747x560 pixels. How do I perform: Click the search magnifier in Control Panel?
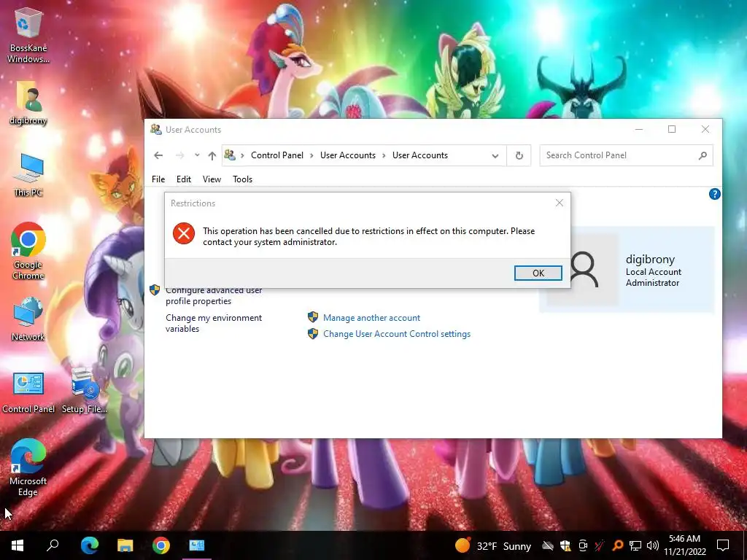pos(703,155)
